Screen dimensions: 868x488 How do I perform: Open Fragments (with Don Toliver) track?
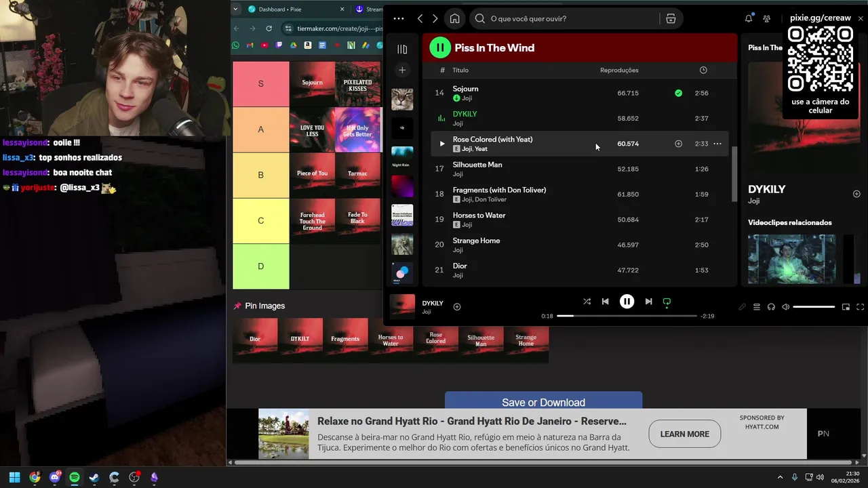499,190
